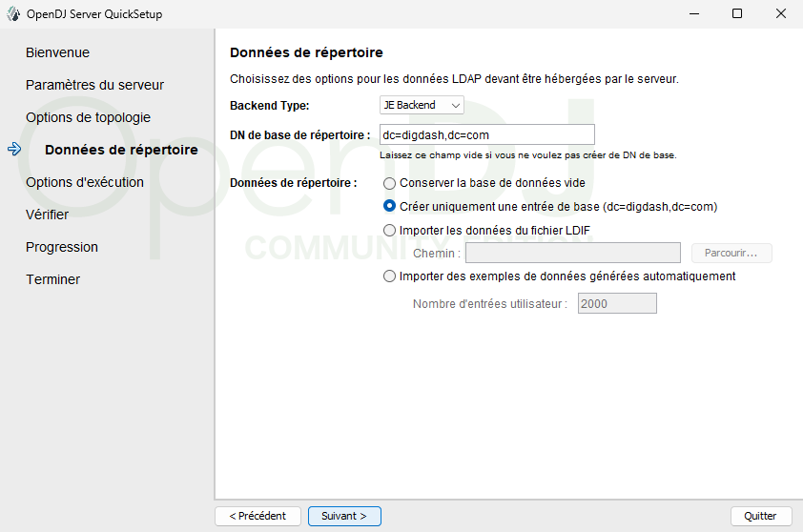803x532 pixels.
Task: Select 'Conserver la base de données vide' option
Action: point(389,183)
